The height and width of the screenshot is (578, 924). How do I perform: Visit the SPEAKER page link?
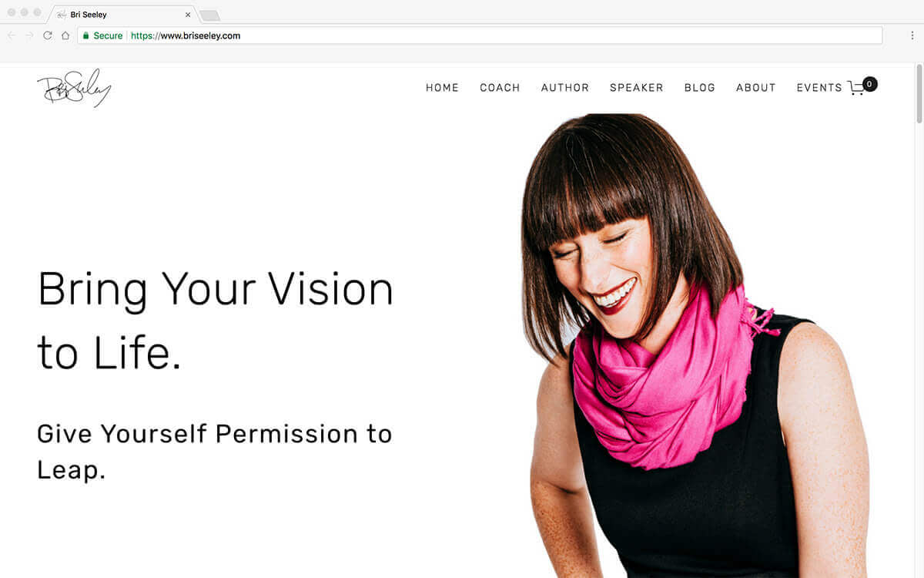click(637, 88)
